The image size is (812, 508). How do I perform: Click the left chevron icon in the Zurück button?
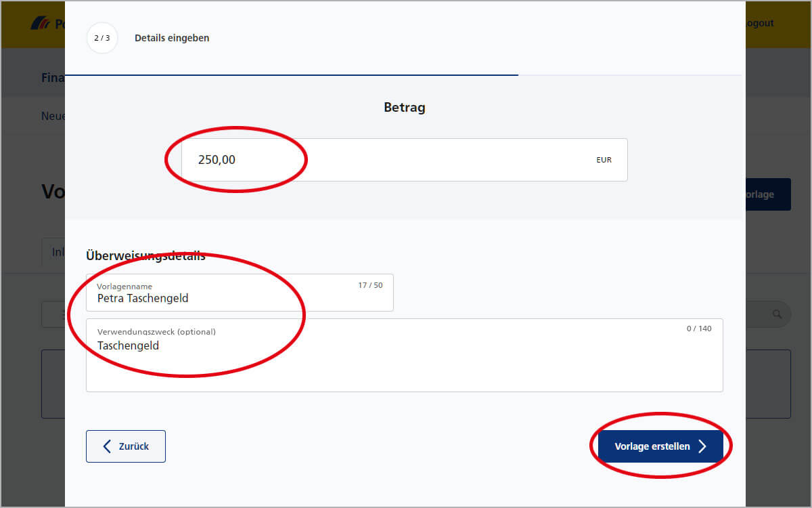[106, 446]
